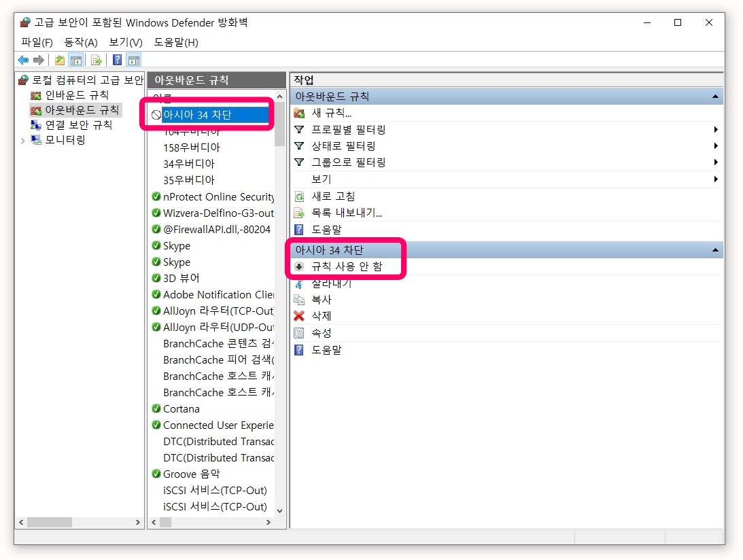Click green check icon beside 3D 뷰어
This screenshot has height=560, width=743.
click(x=156, y=278)
